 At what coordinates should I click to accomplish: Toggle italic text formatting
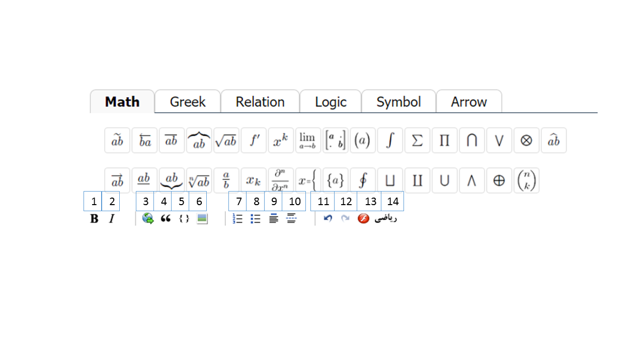tap(111, 218)
